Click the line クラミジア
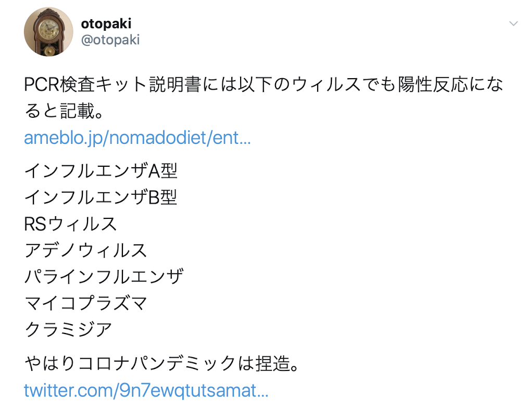 tap(68, 329)
